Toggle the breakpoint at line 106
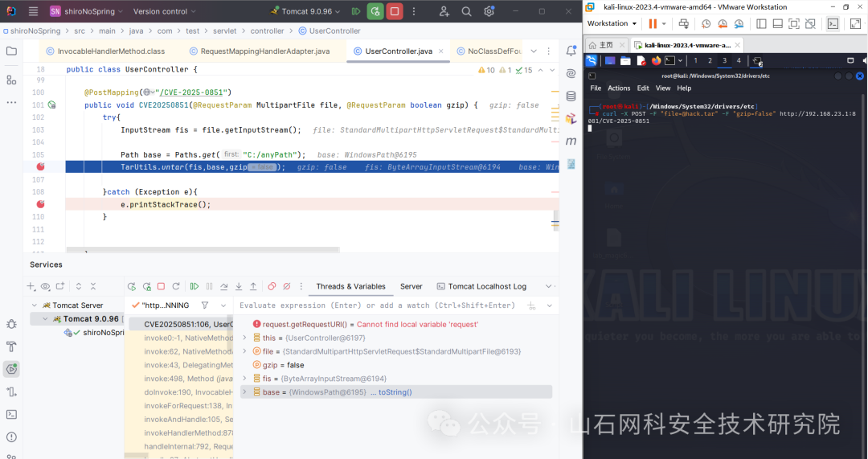Screen dimensions: 868x459 point(40,166)
